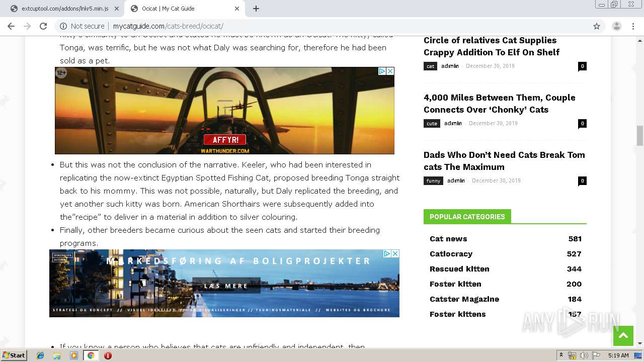Close the boligprojekter ad banner
Image resolution: width=644 pixels, height=362 pixels.
[395, 254]
